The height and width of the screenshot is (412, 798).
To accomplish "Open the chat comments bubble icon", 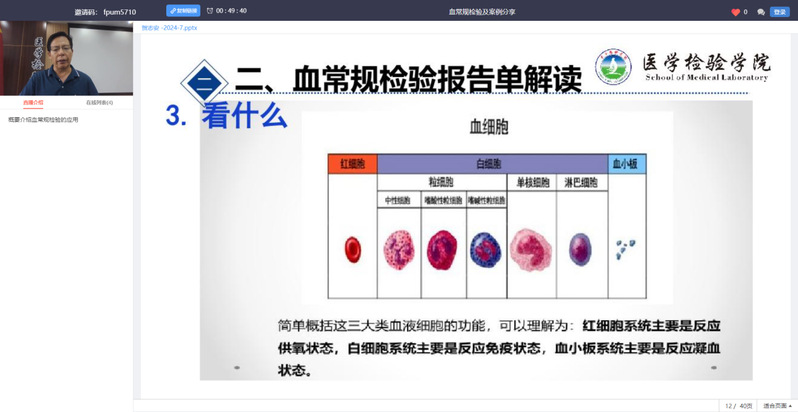I will (x=761, y=12).
